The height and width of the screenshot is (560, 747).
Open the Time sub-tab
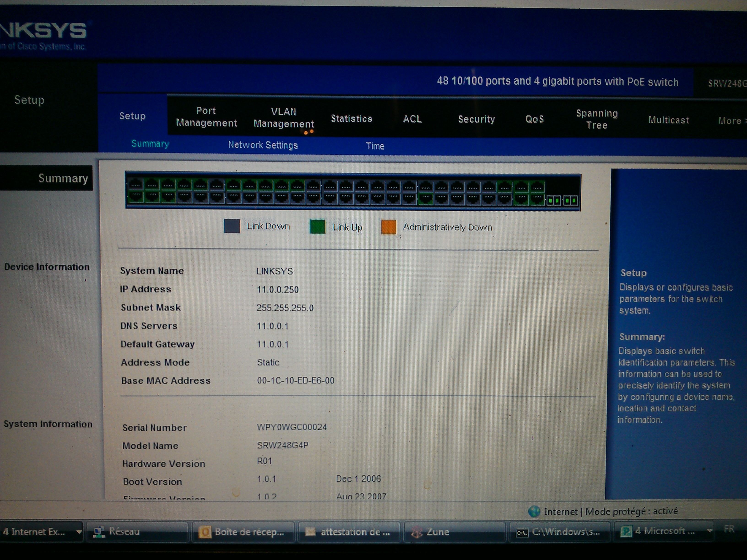[x=375, y=146]
